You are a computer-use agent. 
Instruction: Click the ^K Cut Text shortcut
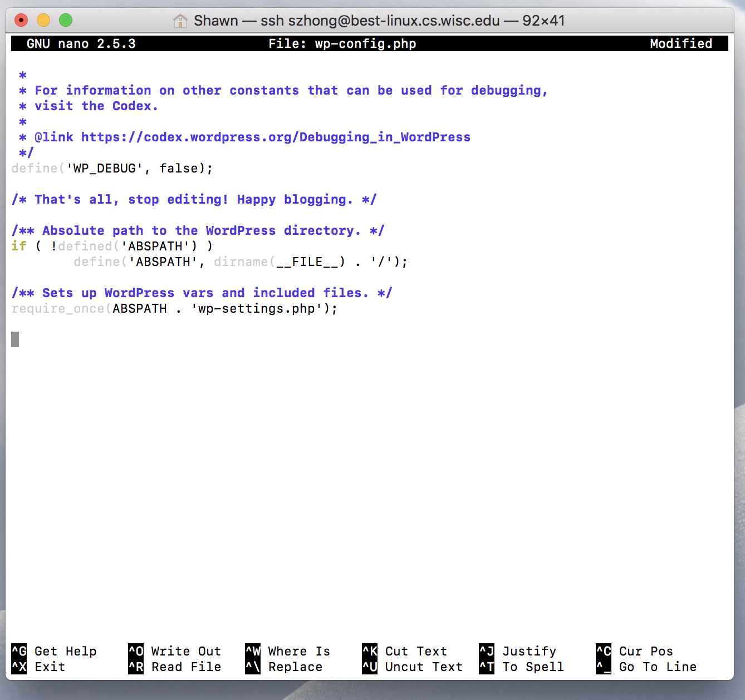pos(405,651)
